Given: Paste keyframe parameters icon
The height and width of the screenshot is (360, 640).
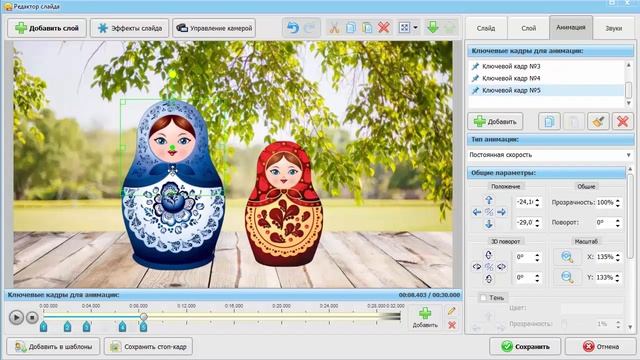Looking at the screenshot, I should click(573, 122).
